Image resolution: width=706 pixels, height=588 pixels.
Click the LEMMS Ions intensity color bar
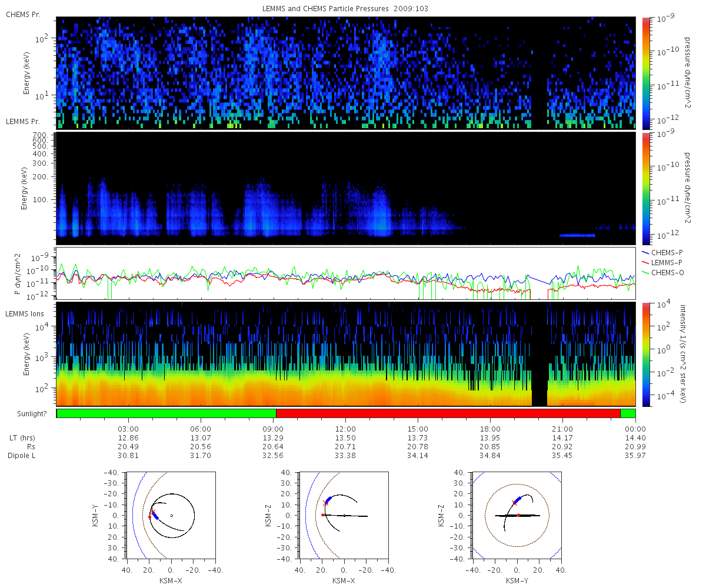pyautogui.click(x=645, y=355)
